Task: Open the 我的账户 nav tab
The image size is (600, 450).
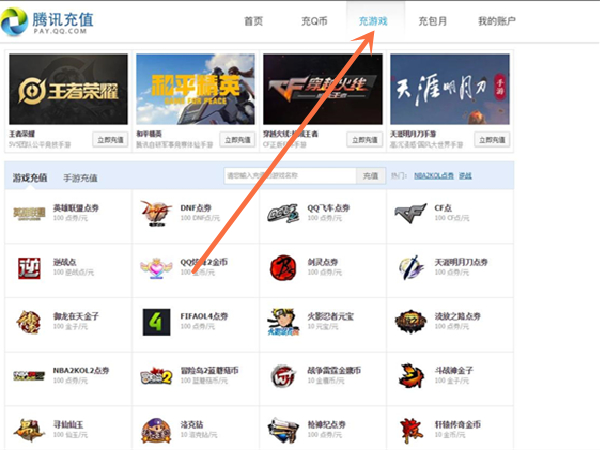Action: 497,21
